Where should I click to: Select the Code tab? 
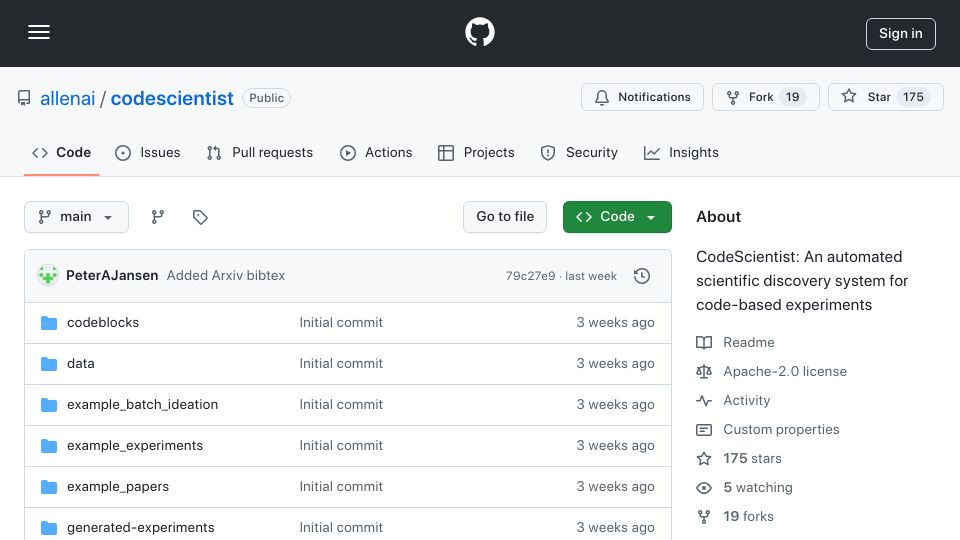tap(61, 152)
